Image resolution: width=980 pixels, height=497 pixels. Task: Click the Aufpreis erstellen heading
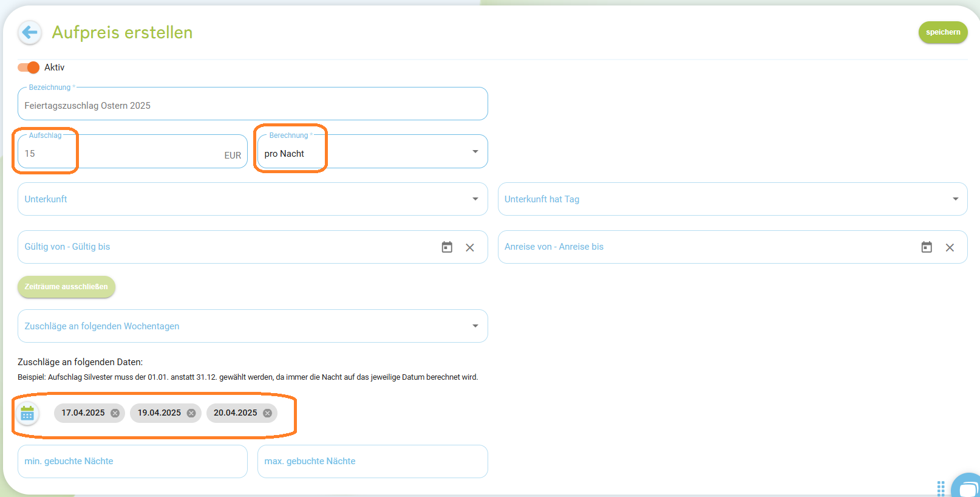pos(122,32)
